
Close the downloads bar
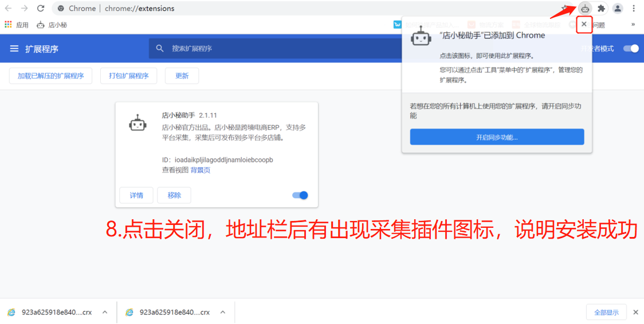(636, 312)
